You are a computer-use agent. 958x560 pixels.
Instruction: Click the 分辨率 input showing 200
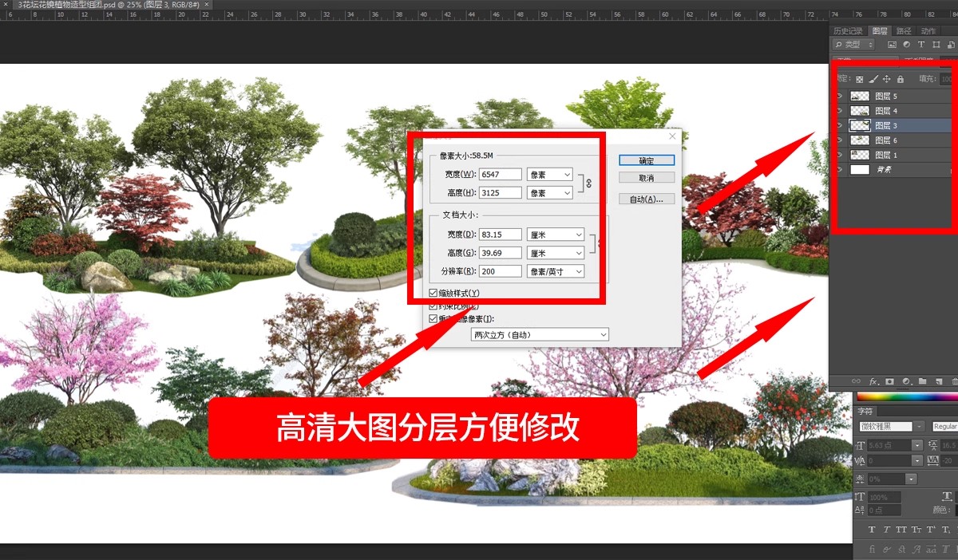[500, 270]
